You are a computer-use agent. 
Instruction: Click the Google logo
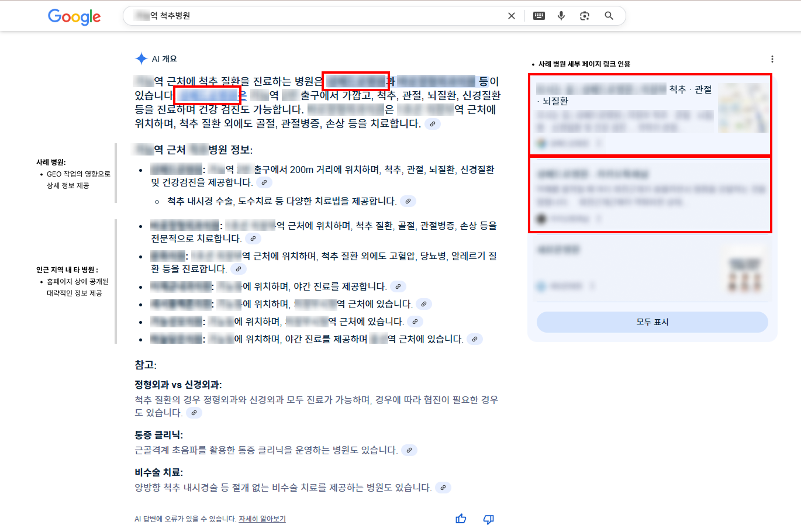pyautogui.click(x=74, y=16)
